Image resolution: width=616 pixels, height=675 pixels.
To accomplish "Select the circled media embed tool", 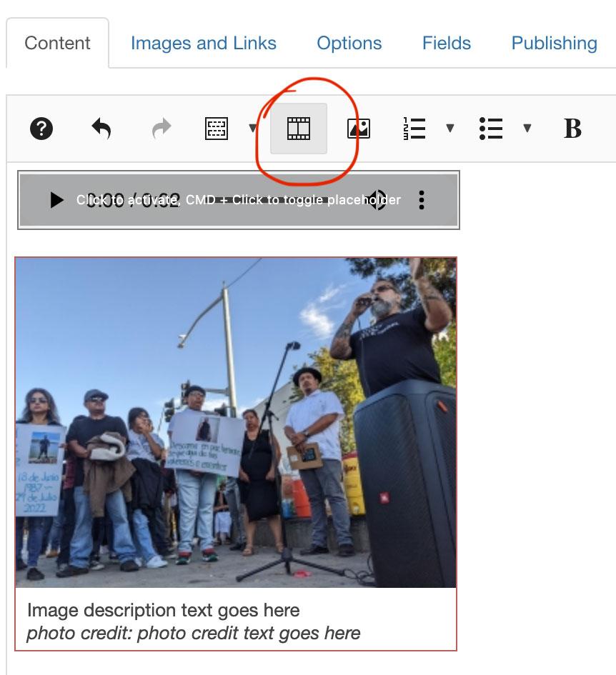I will point(297,129).
